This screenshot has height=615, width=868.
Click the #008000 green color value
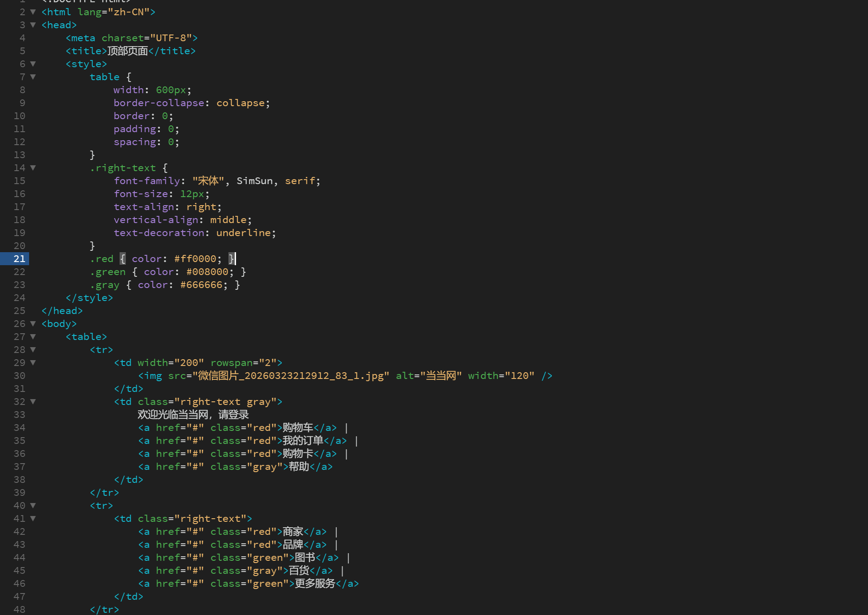[x=207, y=271]
